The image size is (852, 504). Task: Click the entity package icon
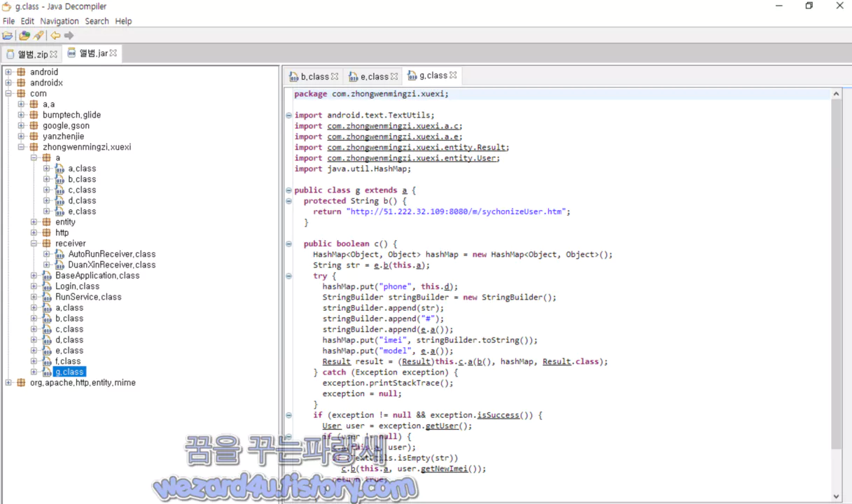click(46, 222)
